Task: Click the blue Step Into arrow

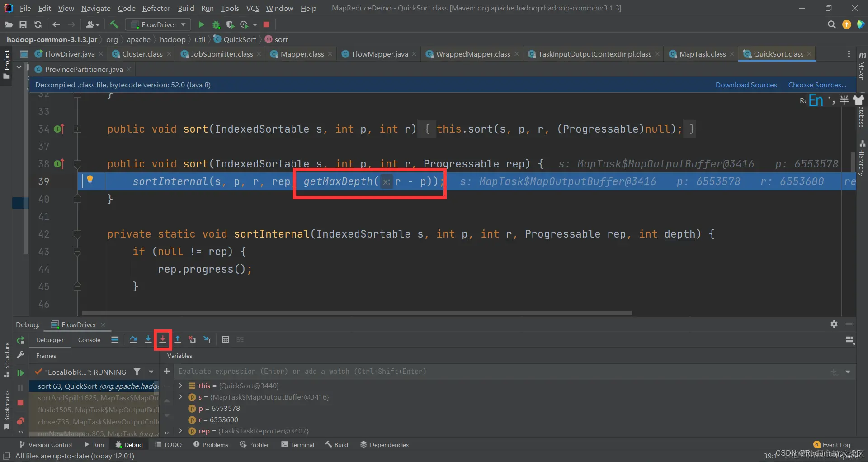Action: (x=148, y=339)
